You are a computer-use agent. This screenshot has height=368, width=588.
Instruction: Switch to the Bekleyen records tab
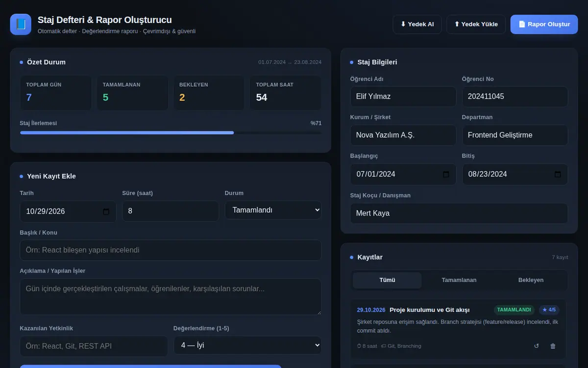531,280
